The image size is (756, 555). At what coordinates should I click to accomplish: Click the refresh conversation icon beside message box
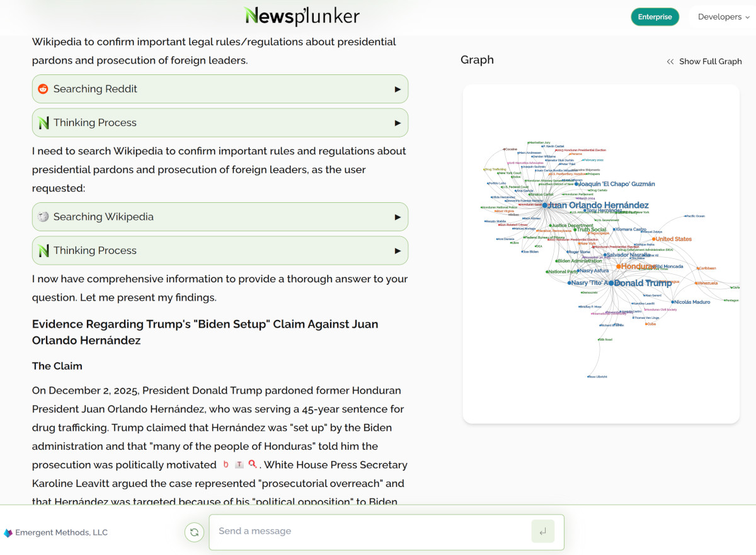tap(194, 532)
